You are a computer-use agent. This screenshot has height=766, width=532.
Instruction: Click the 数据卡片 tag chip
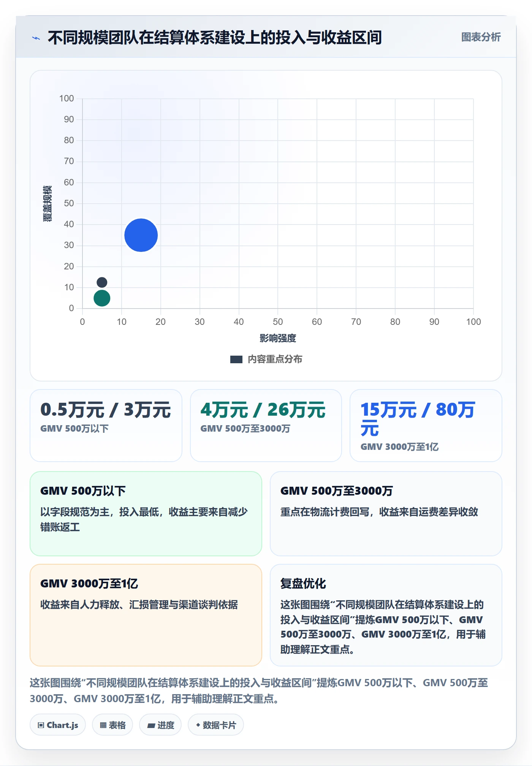point(216,725)
